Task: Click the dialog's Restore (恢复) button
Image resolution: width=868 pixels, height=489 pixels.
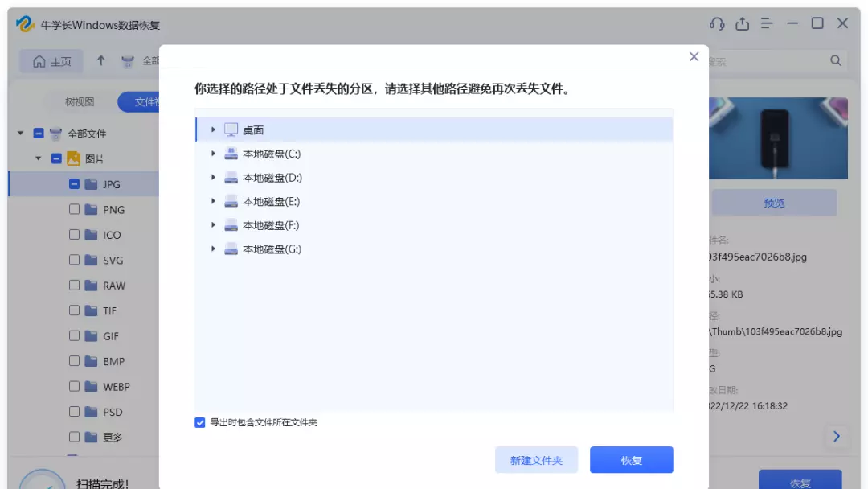Action: click(x=631, y=461)
